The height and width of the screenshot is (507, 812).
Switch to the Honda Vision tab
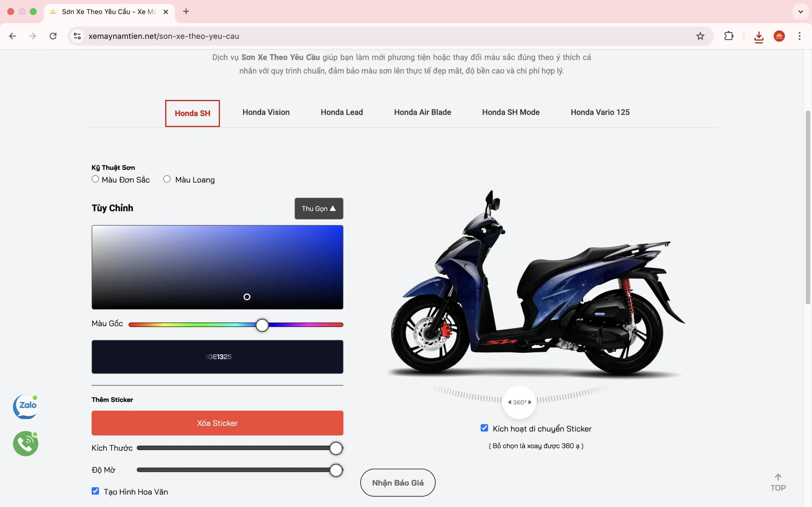(x=266, y=112)
